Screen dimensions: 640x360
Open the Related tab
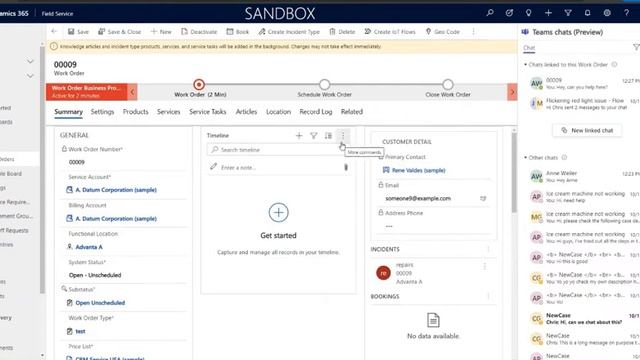pyautogui.click(x=351, y=112)
